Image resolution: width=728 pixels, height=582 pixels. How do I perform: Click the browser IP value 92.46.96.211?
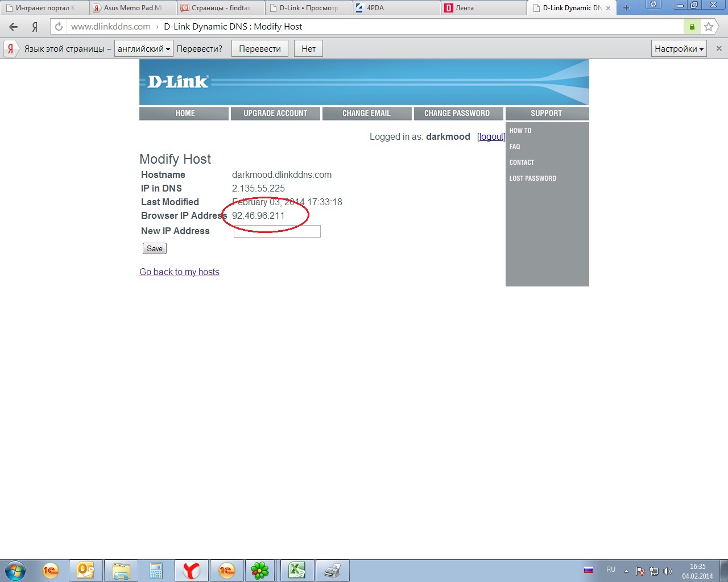(x=258, y=215)
